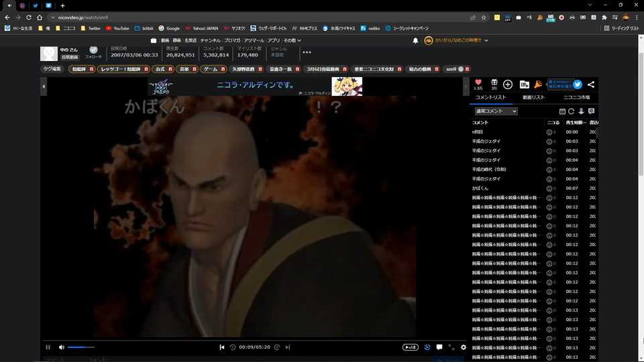Open the アプリ menu item
The width and height of the screenshot is (644, 362).
pos(274,40)
